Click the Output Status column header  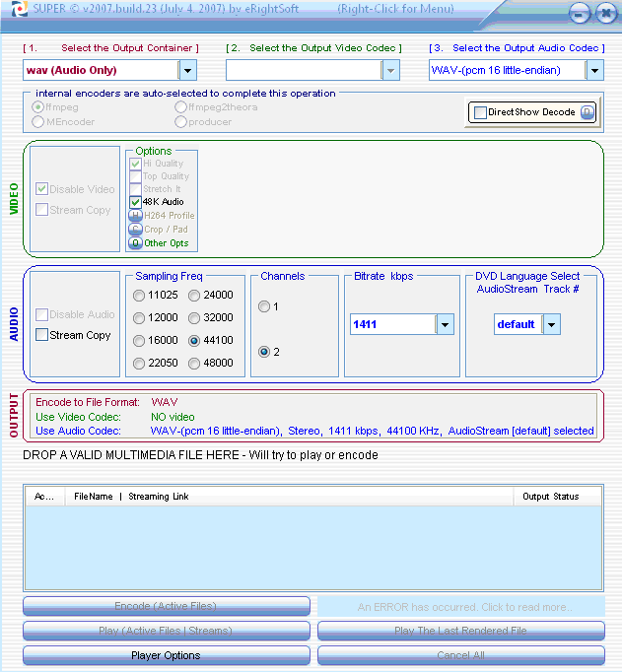557,497
